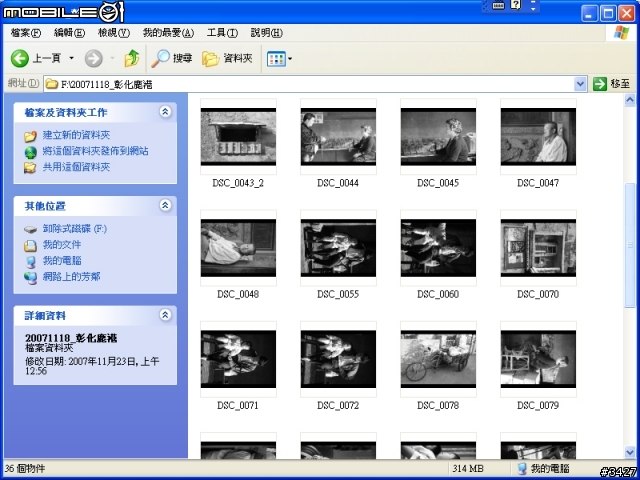Collapse the 其他位置 panel
This screenshot has width=640, height=480.
(x=165, y=205)
